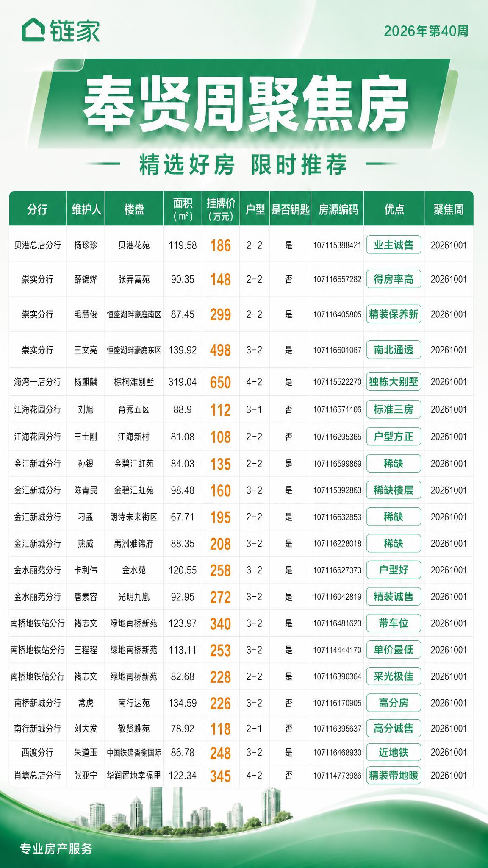Click the 精装诚售 tag
The image size is (488, 868).
(394, 596)
